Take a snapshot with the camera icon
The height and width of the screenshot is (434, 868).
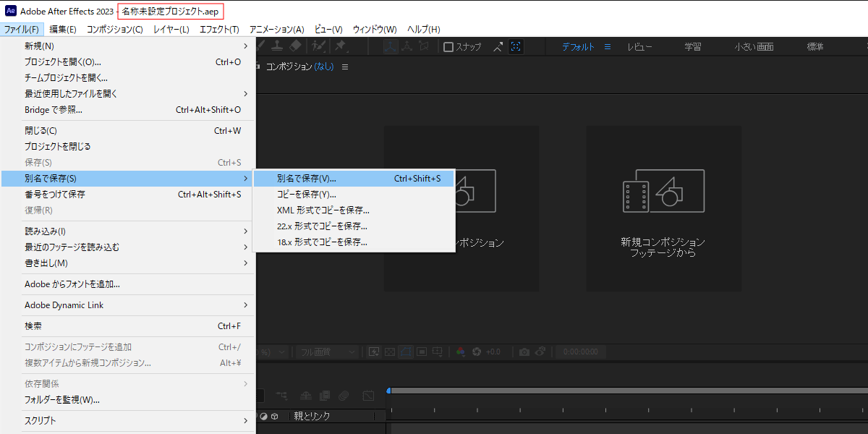coord(524,352)
